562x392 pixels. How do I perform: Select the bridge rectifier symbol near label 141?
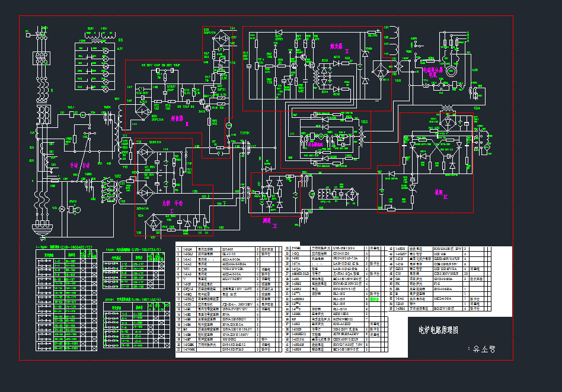point(221,37)
